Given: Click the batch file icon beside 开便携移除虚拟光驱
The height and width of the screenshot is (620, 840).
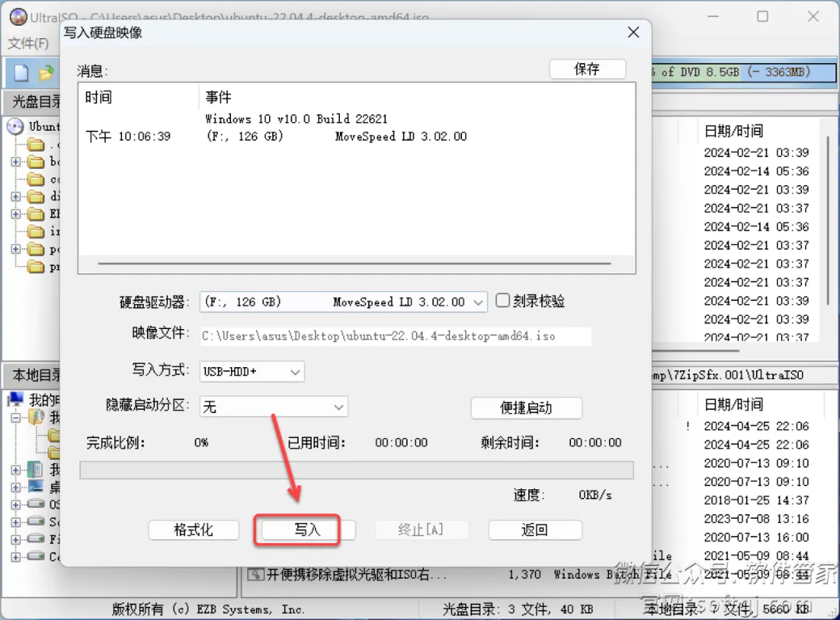Looking at the screenshot, I should tap(255, 574).
